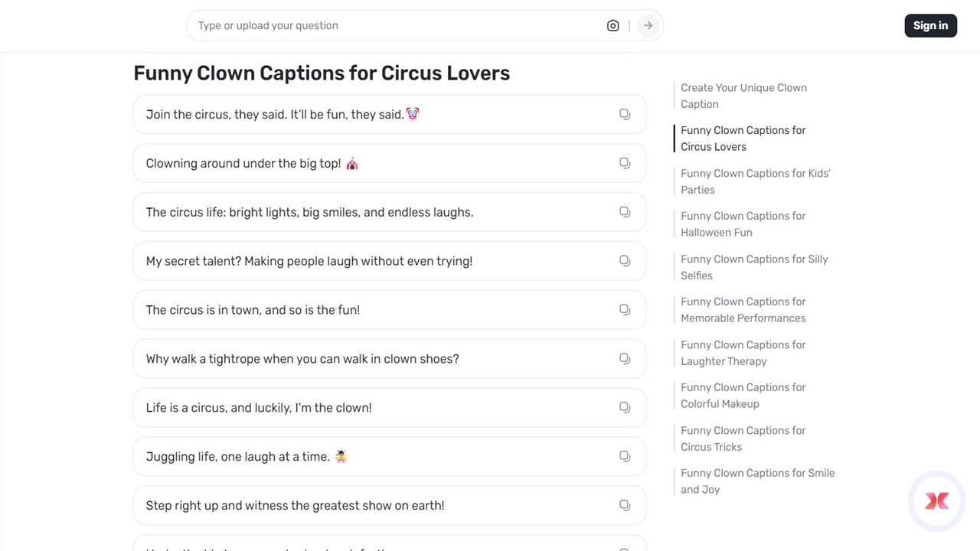This screenshot has width=980, height=551.
Task: Copy the "Juggling life" caption
Action: click(625, 457)
